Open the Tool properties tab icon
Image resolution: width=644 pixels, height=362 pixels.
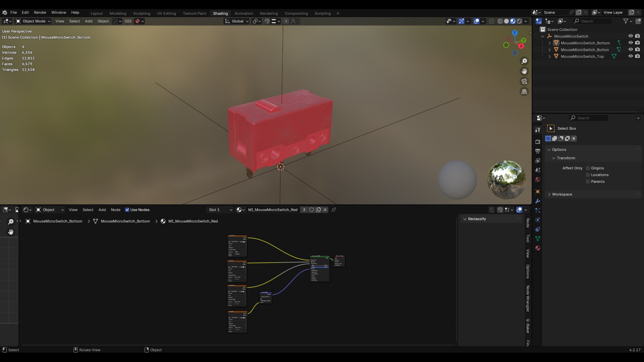(538, 130)
